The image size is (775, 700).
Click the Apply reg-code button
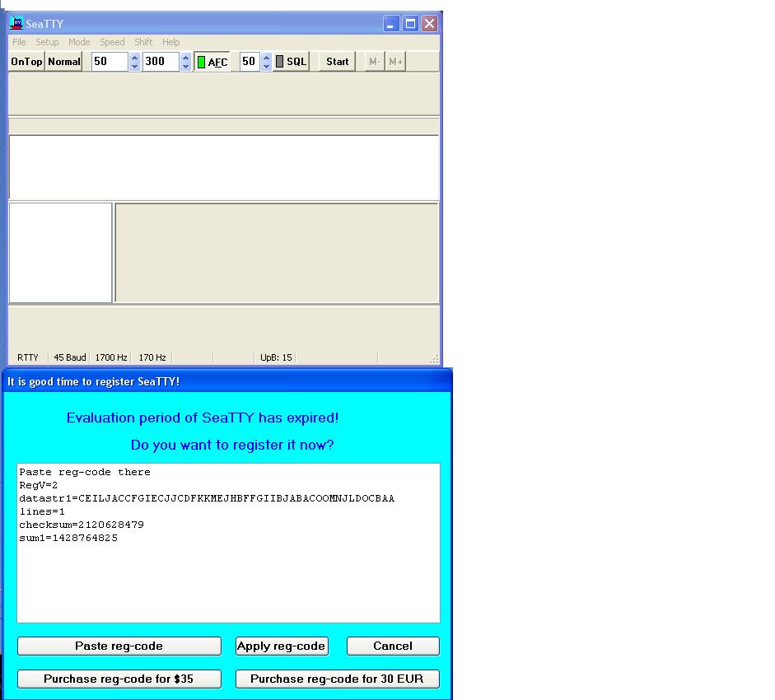click(x=282, y=646)
